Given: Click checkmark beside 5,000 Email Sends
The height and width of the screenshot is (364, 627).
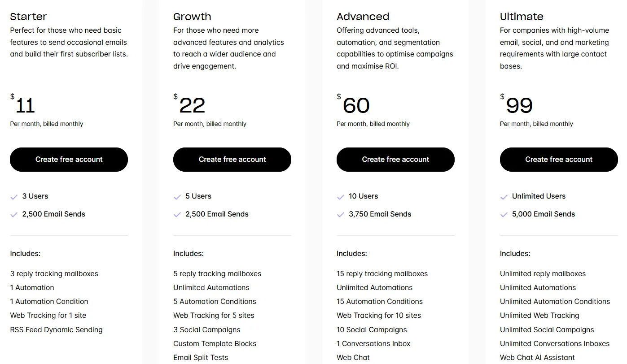Looking at the screenshot, I should (504, 215).
